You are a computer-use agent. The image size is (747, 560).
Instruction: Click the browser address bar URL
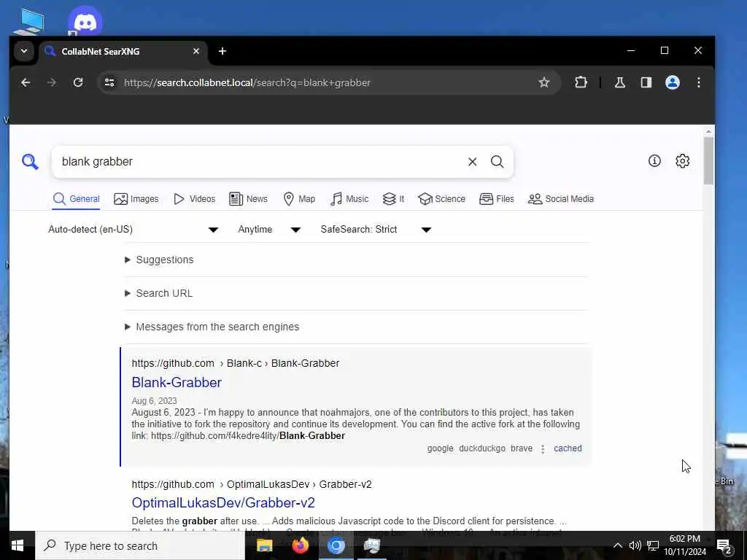[x=247, y=83]
